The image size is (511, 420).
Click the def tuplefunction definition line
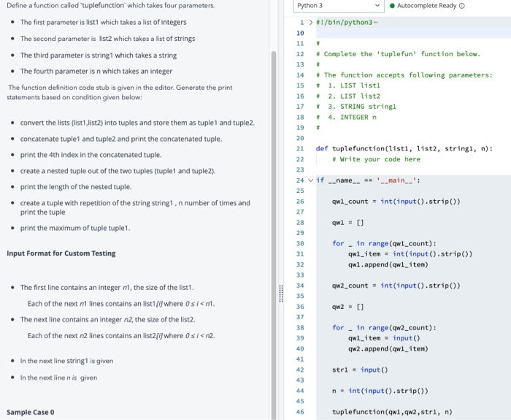[404, 149]
